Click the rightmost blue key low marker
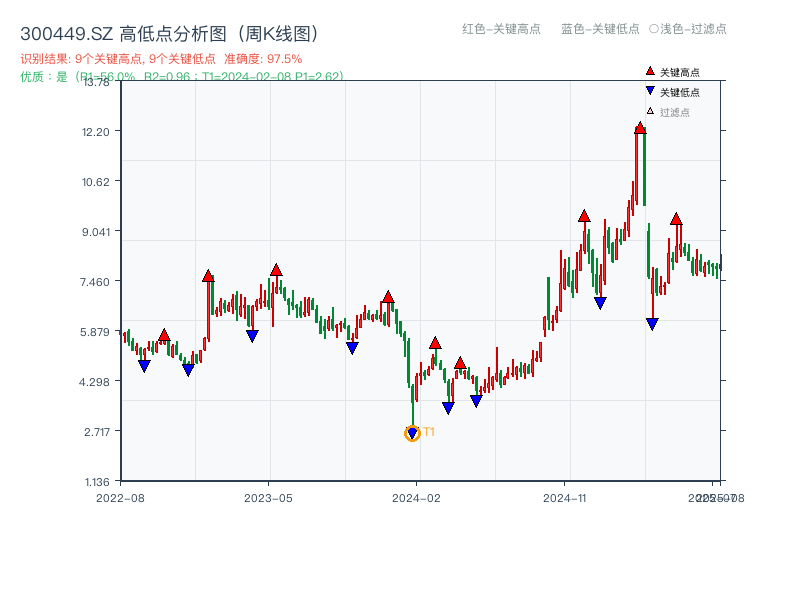 pos(652,324)
